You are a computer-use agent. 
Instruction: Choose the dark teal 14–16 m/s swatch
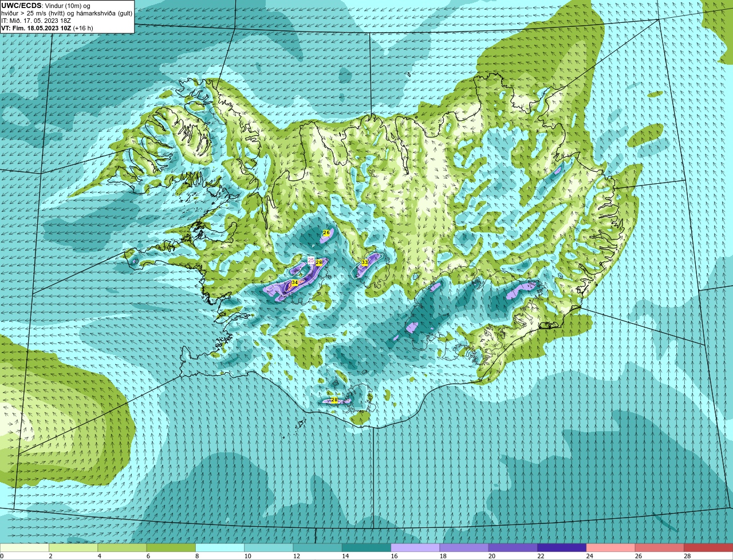pos(366,547)
